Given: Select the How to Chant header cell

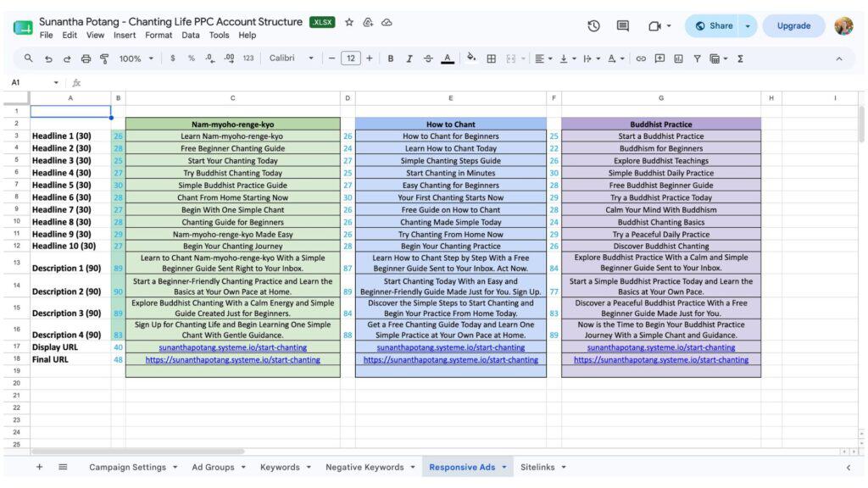Looking at the screenshot, I should (451, 124).
